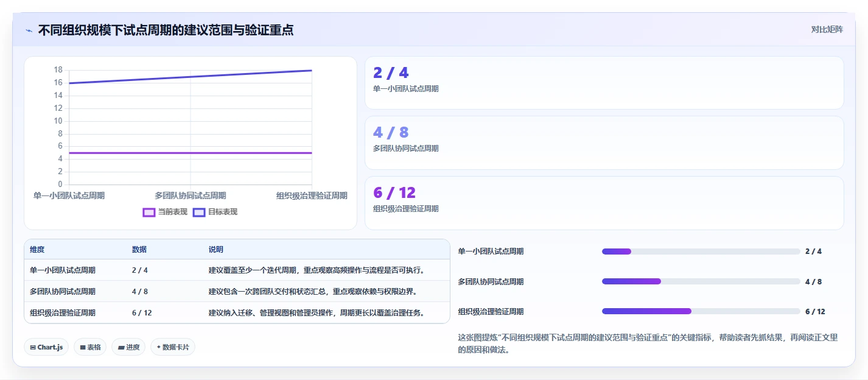Image resolution: width=868 pixels, height=380 pixels.
Task: Select the large 4 / 8 stat card value
Action: coord(391,133)
